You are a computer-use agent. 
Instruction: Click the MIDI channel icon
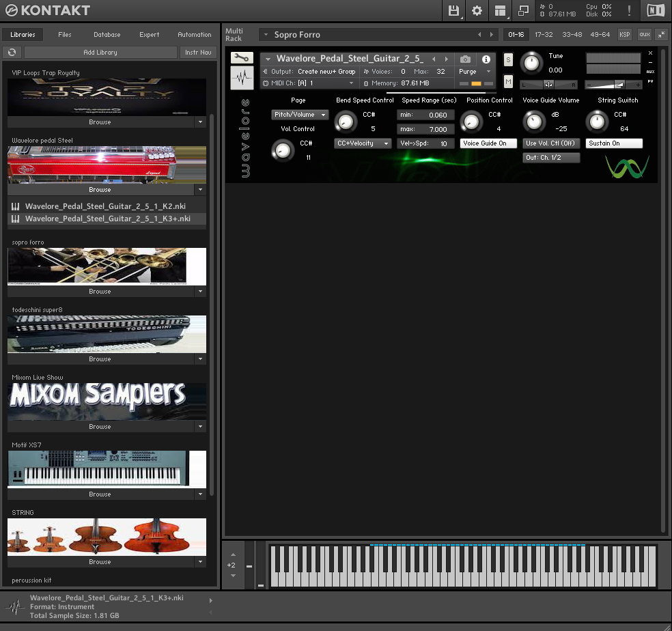[266, 83]
